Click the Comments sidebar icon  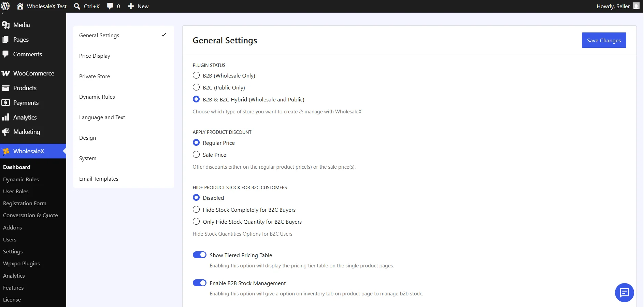(5, 54)
